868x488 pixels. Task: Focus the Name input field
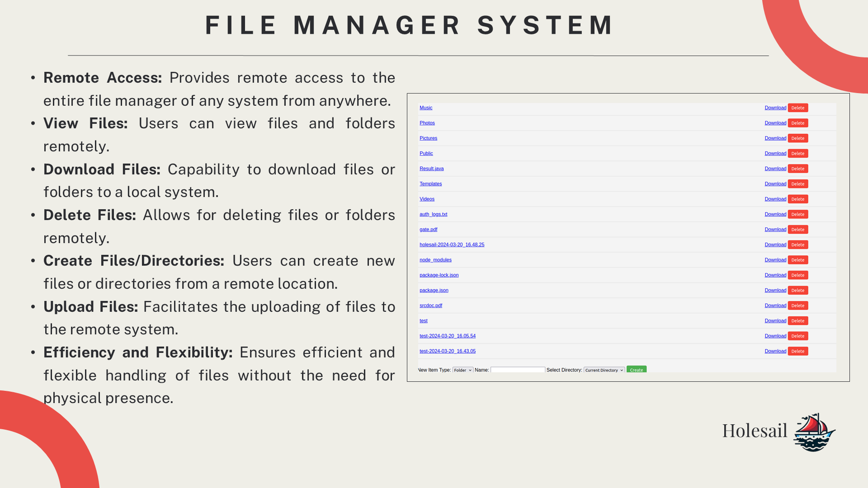pos(518,370)
